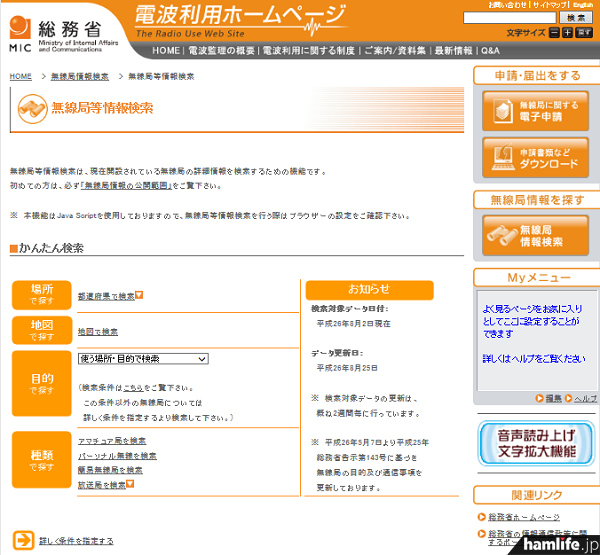Open 最新情報 in the navigation bar
The image size is (600, 555).
click(x=453, y=50)
